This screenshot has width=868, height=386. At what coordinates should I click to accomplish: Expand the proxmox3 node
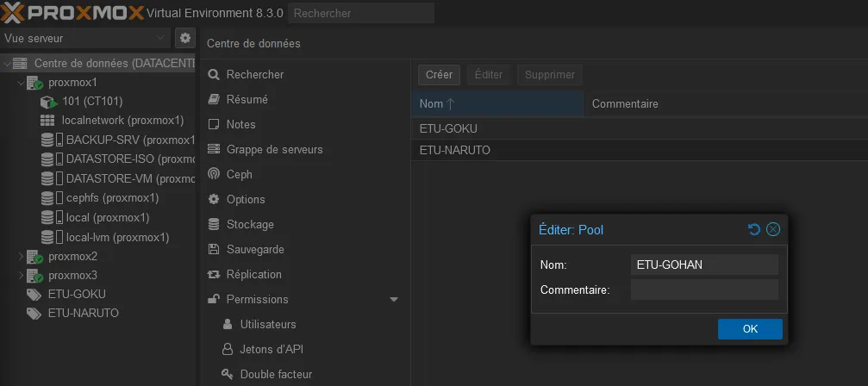coord(21,276)
